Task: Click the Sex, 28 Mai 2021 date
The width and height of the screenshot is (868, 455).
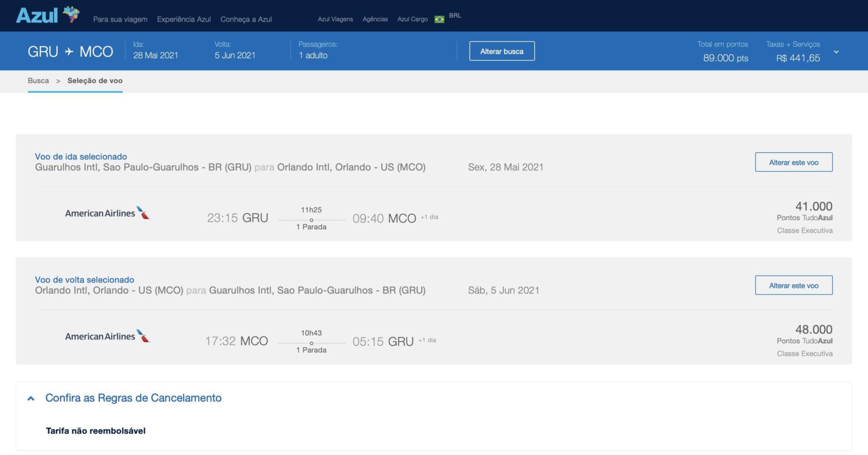Action: pos(505,167)
